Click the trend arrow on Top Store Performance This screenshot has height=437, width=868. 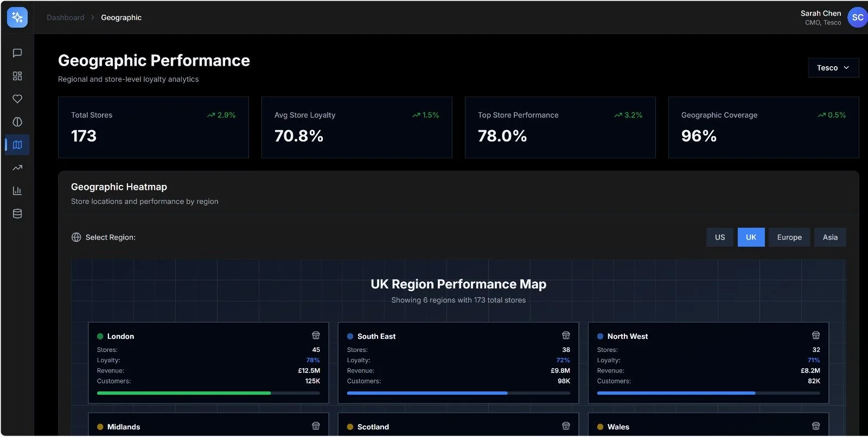coord(618,115)
